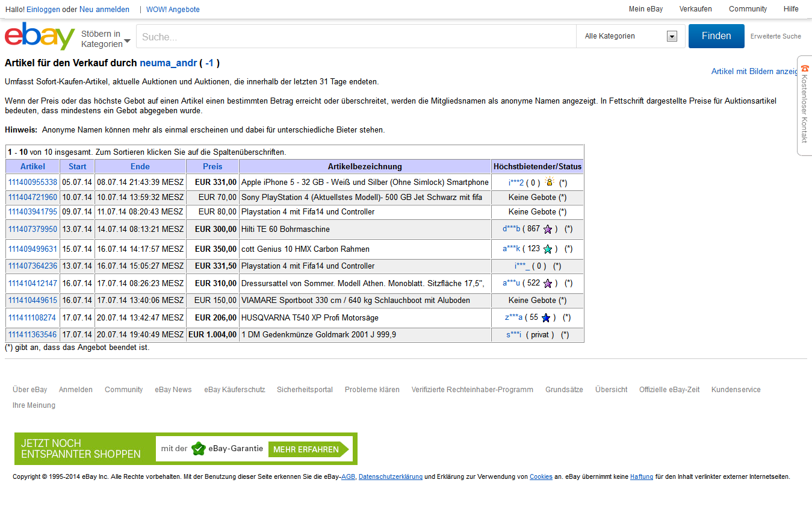Open Mein eBay menu
812x512 pixels.
click(646, 9)
